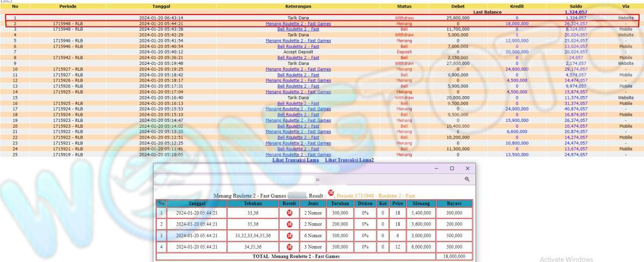The height and width of the screenshot is (262, 644).
Task: Click the 'Tebakan' column header in popup table
Action: [x=252, y=203]
